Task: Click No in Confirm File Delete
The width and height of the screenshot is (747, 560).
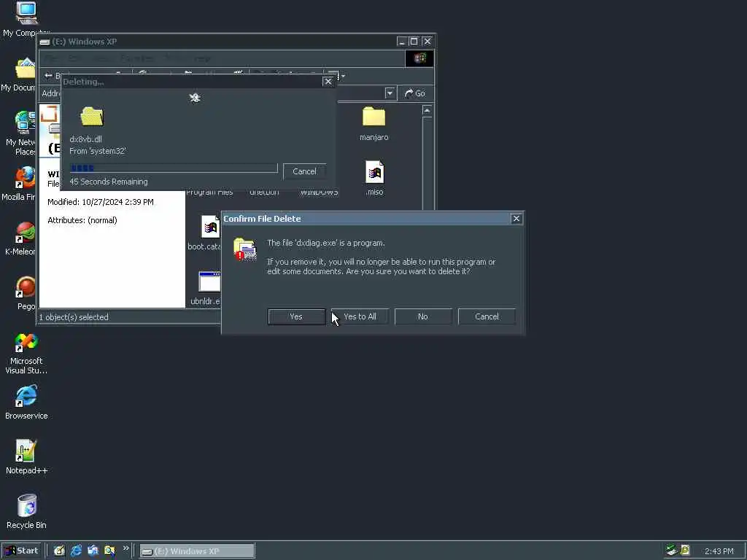Action: (423, 316)
